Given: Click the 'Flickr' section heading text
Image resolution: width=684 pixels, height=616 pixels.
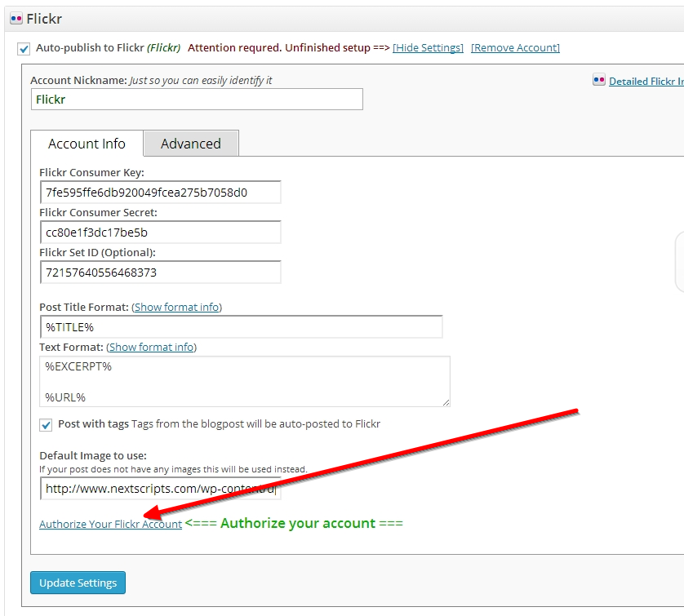Looking at the screenshot, I should point(44,19).
